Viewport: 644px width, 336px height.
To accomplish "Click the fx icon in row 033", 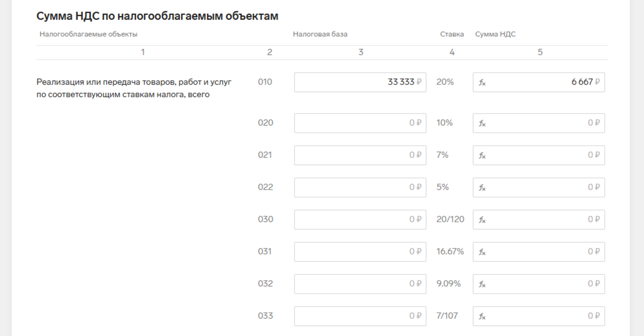I will coord(482,316).
